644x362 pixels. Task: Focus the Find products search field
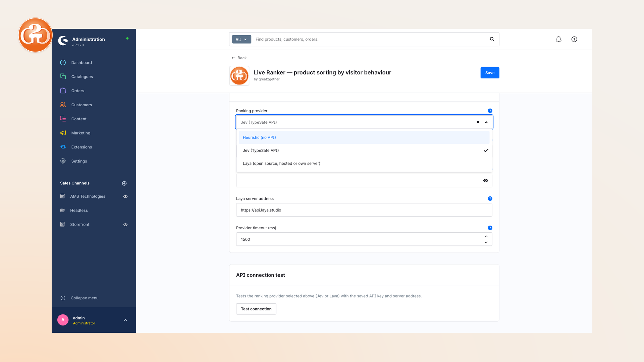pos(369,39)
